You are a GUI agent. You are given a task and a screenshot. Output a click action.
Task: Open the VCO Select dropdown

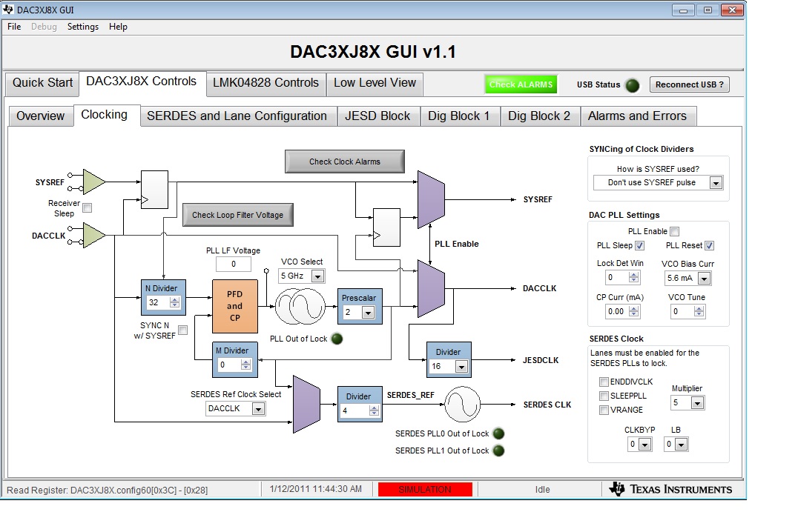click(317, 276)
